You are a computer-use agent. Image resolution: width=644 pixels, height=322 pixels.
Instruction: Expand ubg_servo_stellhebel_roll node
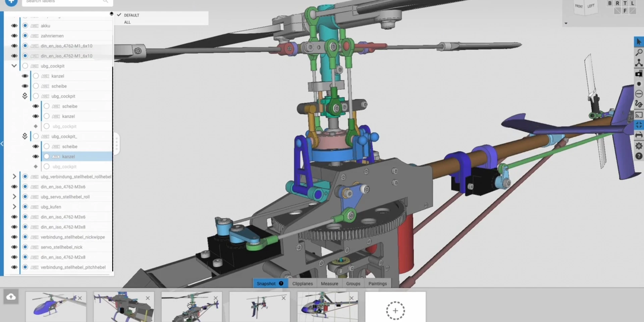click(x=14, y=197)
